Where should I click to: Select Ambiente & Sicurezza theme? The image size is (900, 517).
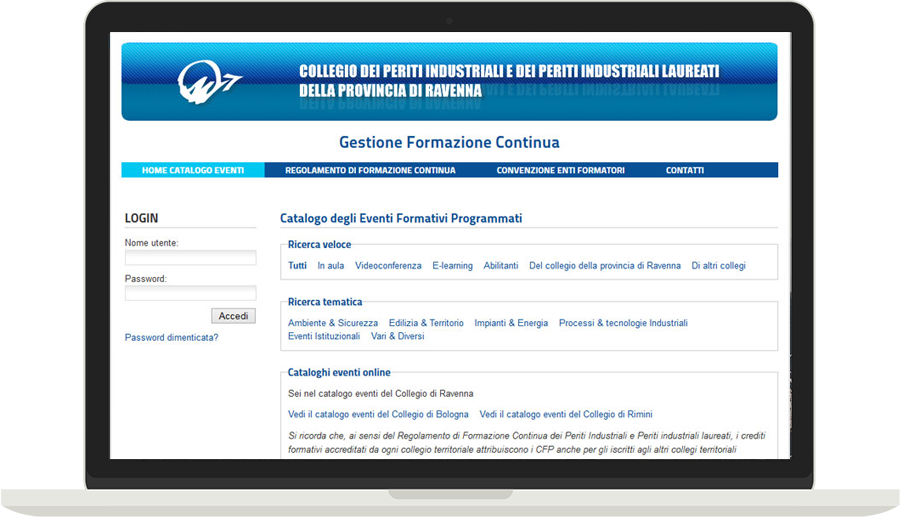pos(333,323)
